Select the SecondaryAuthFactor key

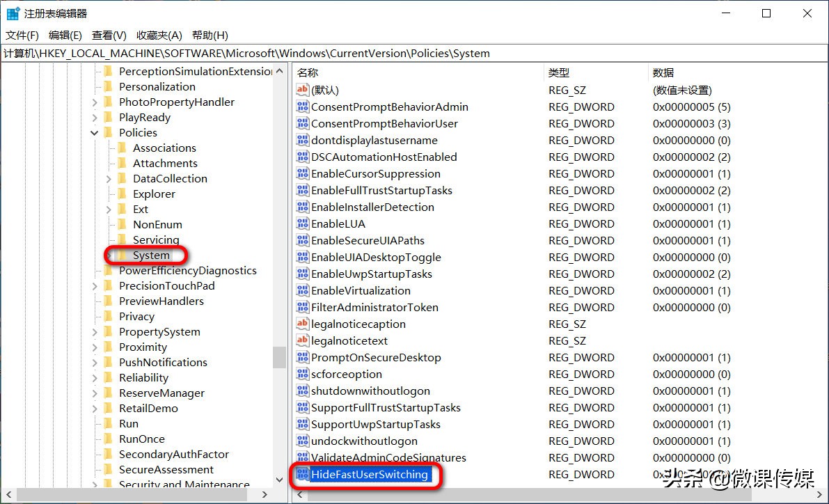174,454
